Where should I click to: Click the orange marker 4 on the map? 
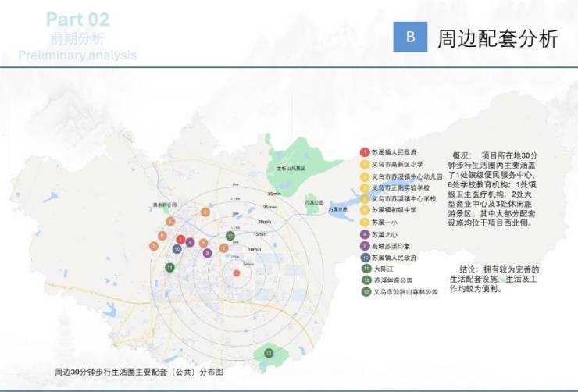(205, 212)
